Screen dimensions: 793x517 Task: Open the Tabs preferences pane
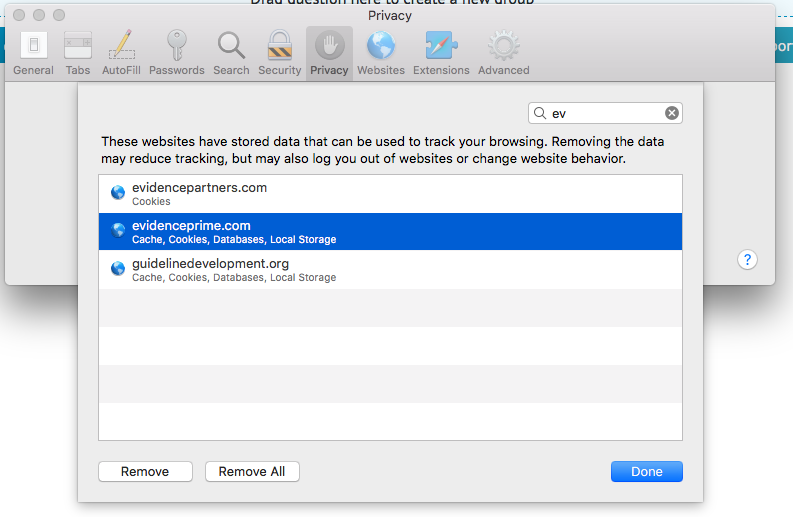pyautogui.click(x=78, y=53)
